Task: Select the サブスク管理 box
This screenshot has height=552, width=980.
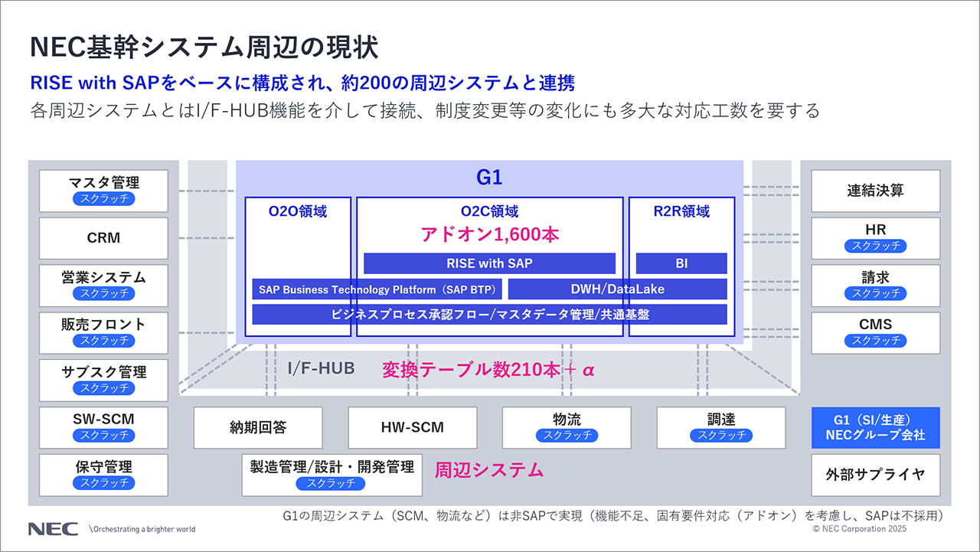Action: tap(103, 380)
